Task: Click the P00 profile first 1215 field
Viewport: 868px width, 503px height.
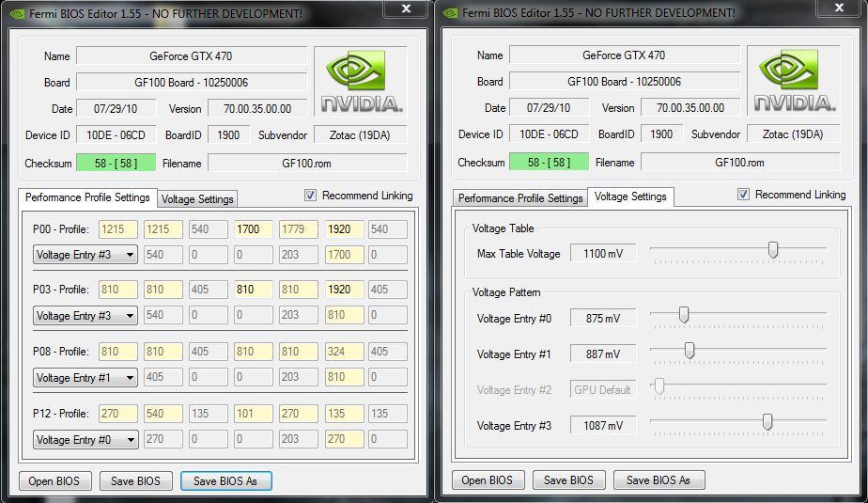Action: pyautogui.click(x=118, y=228)
